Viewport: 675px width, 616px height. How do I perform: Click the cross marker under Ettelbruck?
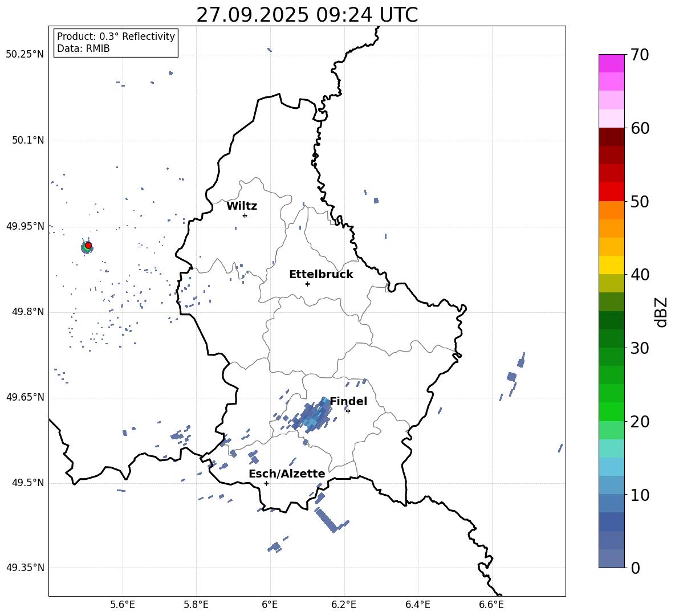coord(307,284)
